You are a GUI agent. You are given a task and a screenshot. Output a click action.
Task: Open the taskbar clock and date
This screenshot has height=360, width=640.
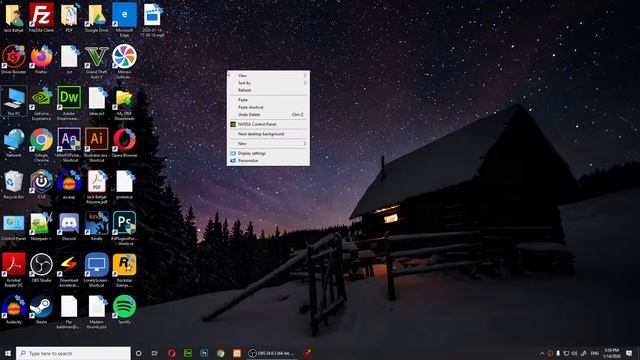point(612,353)
